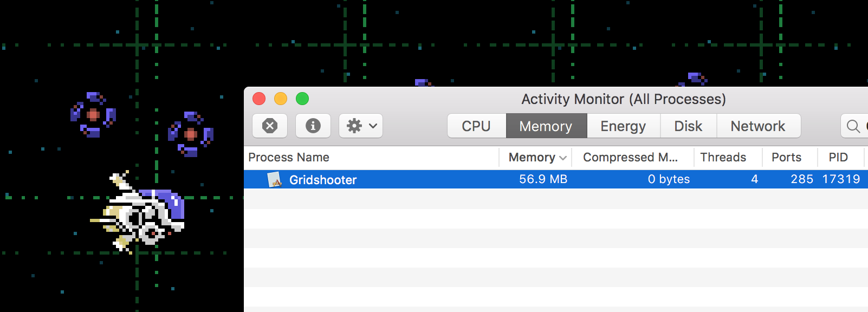Open the gear action menu

point(361,126)
